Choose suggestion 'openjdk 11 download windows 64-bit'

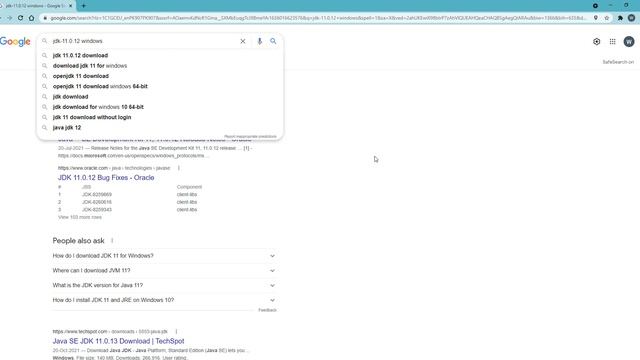100,86
